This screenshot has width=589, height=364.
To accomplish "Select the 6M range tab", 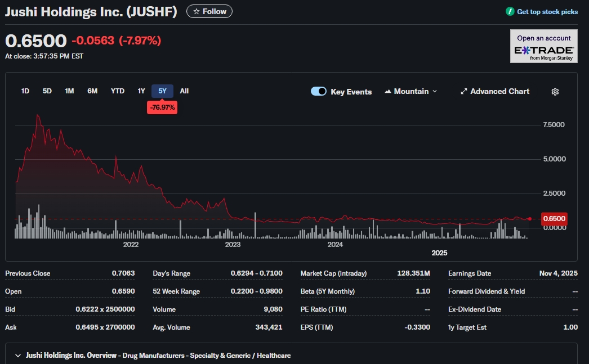I will coord(92,91).
